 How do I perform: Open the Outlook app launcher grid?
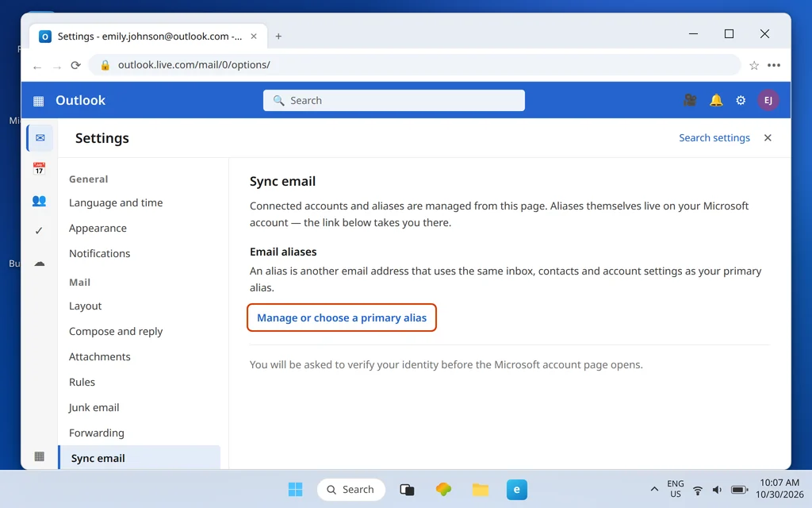tap(38, 101)
